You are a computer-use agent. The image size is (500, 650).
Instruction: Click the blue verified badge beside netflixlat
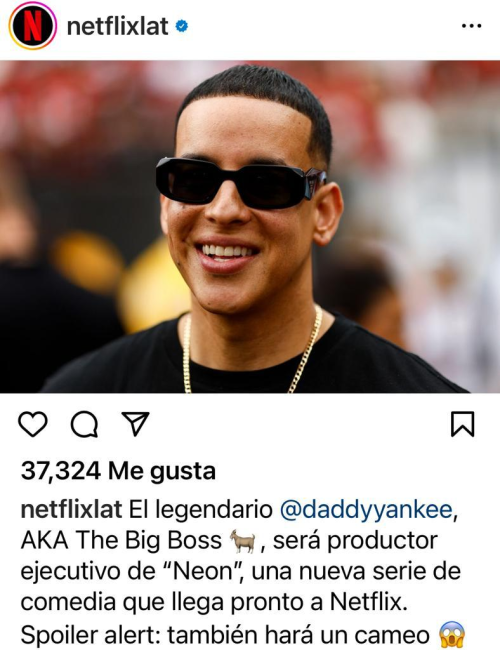(182, 26)
